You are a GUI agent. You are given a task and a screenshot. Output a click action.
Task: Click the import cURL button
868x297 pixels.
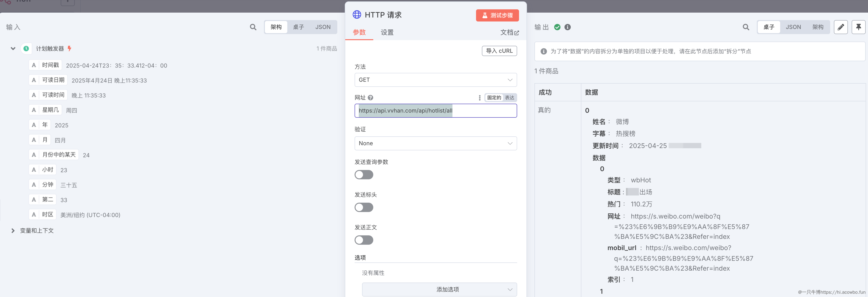[499, 51]
